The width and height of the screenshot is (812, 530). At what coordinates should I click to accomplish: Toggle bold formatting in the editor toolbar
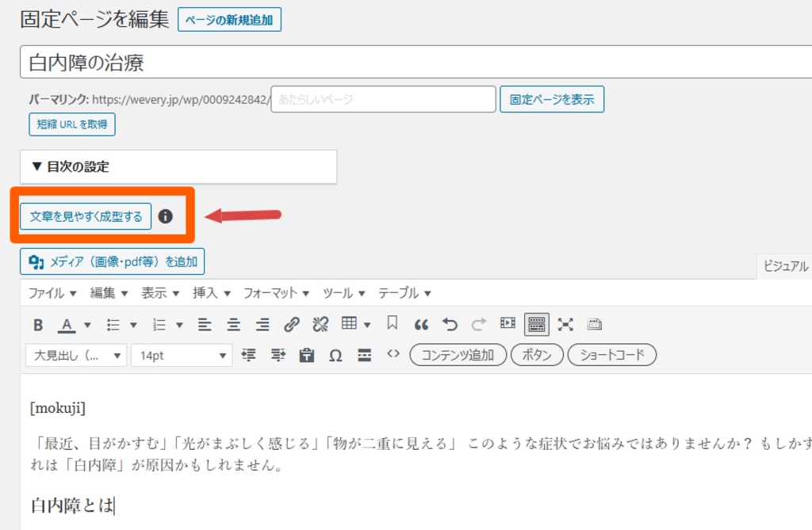[x=38, y=324]
